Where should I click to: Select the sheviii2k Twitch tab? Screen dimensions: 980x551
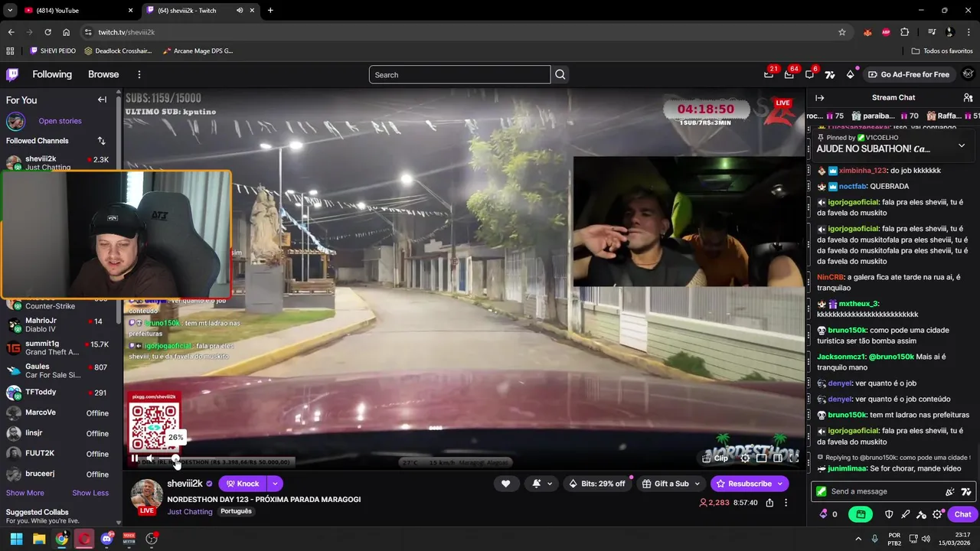click(201, 11)
